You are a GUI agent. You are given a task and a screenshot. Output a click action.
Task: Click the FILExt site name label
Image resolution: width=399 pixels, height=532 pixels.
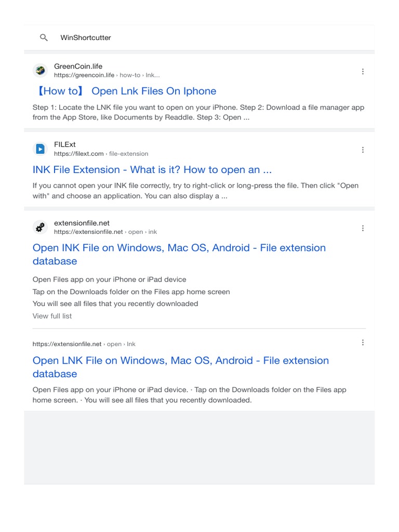click(65, 144)
